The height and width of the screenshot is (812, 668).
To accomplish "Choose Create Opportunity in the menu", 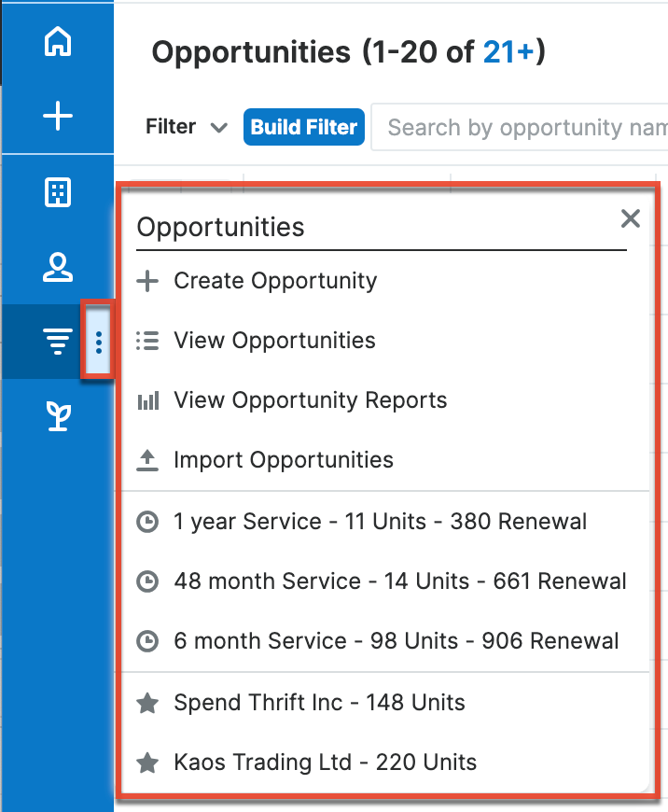I will pos(274,280).
